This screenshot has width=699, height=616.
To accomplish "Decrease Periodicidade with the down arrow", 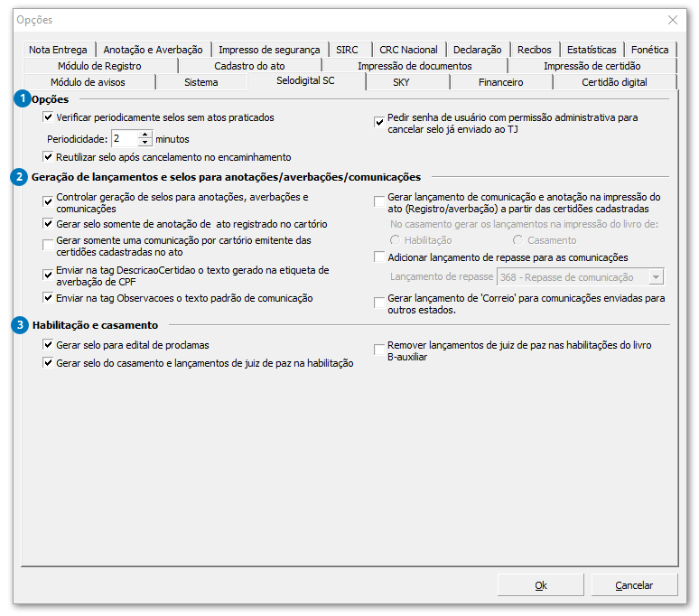I will [144, 143].
